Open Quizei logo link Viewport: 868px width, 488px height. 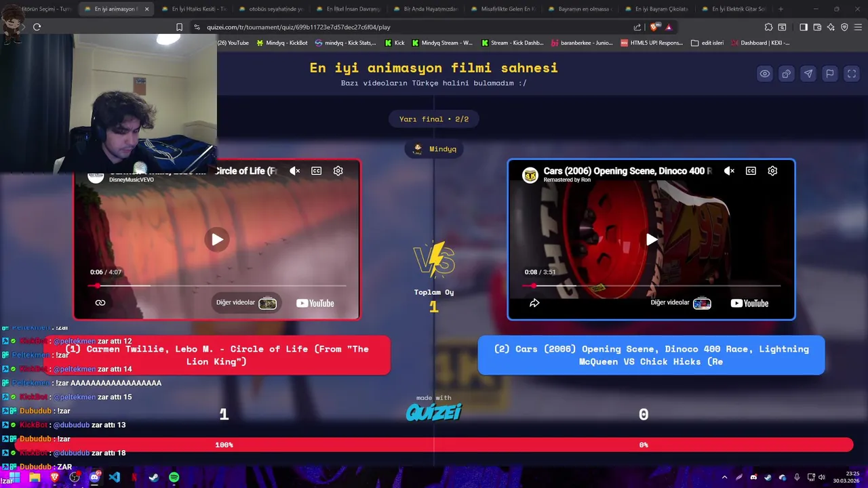pyautogui.click(x=434, y=411)
